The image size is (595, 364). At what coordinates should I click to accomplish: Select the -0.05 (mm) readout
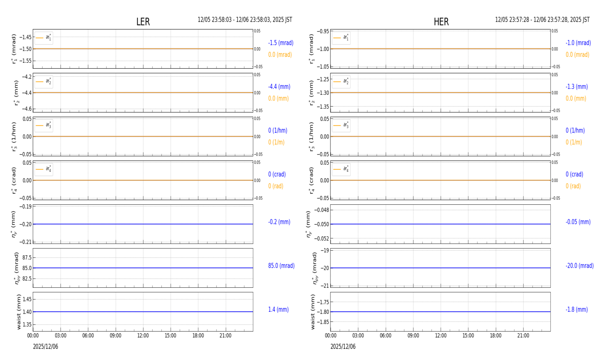pos(578,222)
